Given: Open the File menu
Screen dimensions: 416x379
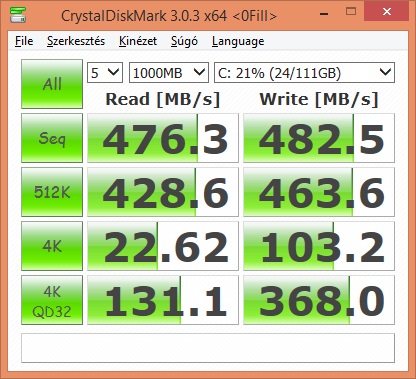Looking at the screenshot, I should [24, 41].
